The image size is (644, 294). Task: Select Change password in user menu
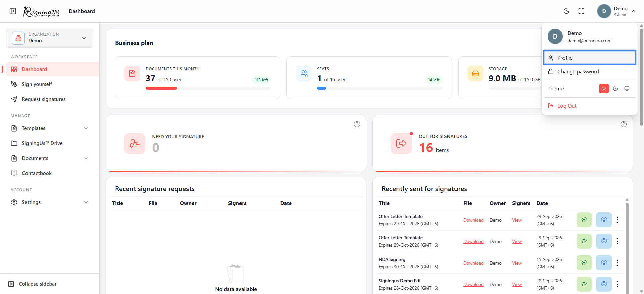590,71
